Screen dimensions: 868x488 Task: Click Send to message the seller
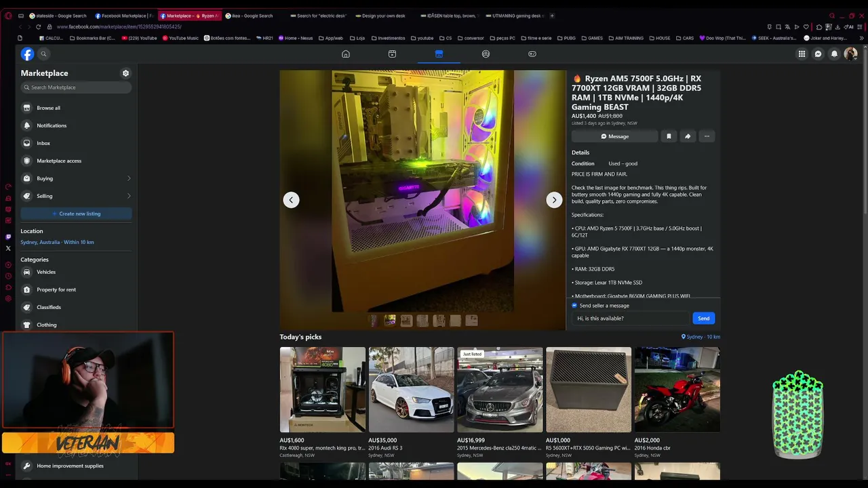(x=704, y=319)
